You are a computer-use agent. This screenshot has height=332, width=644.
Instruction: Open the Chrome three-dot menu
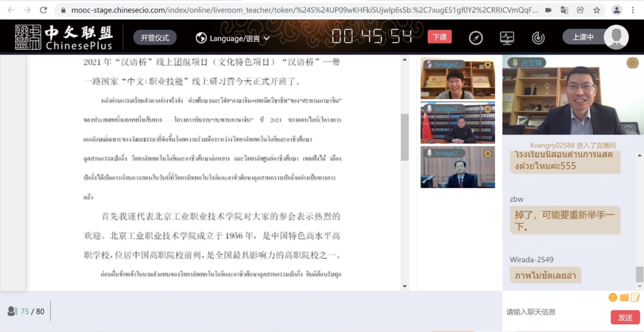click(633, 10)
